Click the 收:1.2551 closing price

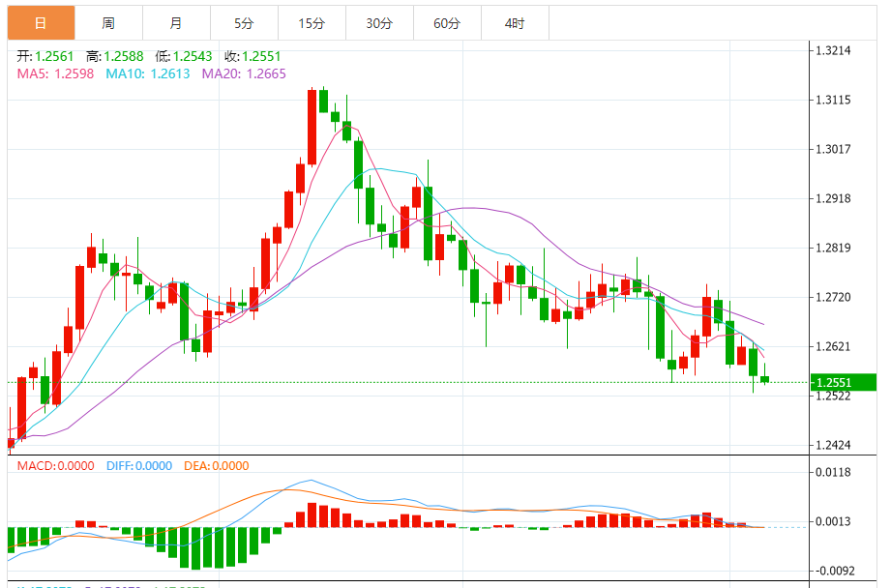click(x=252, y=56)
